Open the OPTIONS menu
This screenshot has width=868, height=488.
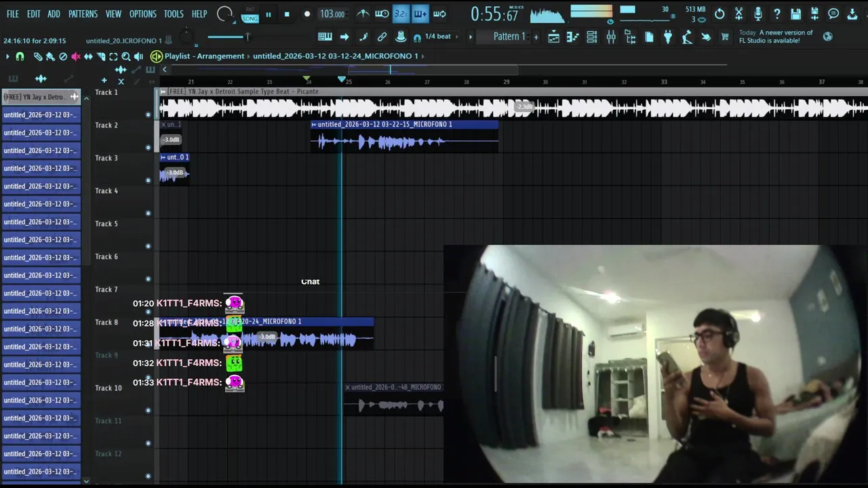142,14
